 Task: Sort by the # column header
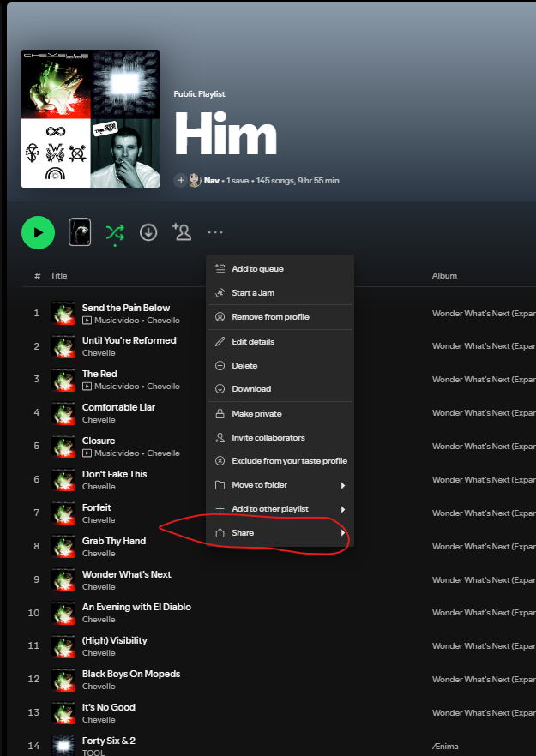pos(37,276)
